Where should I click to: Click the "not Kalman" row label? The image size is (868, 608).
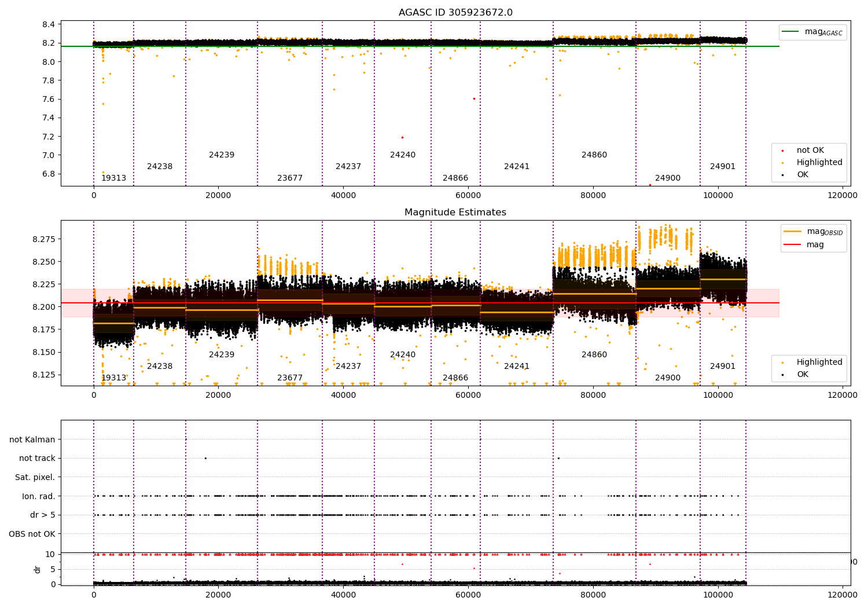click(32, 439)
